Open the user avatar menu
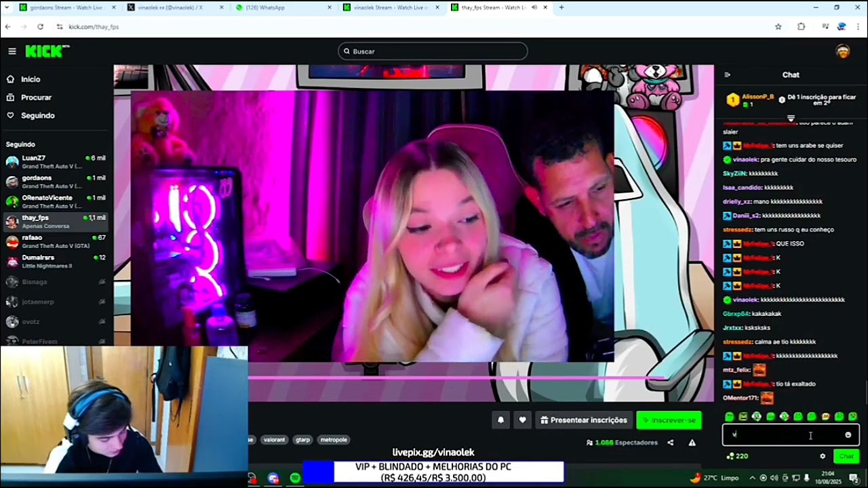Screen dimensions: 868x488 pos(843,52)
